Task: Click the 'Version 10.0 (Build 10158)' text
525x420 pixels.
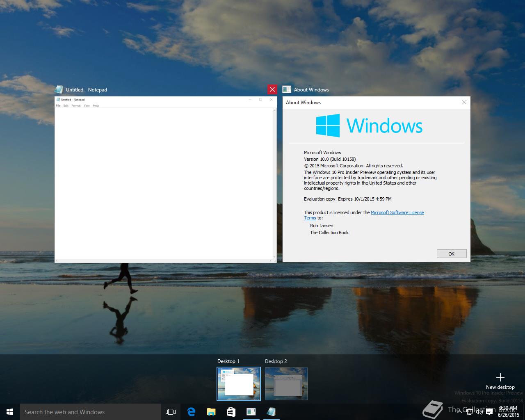Action: (330, 159)
